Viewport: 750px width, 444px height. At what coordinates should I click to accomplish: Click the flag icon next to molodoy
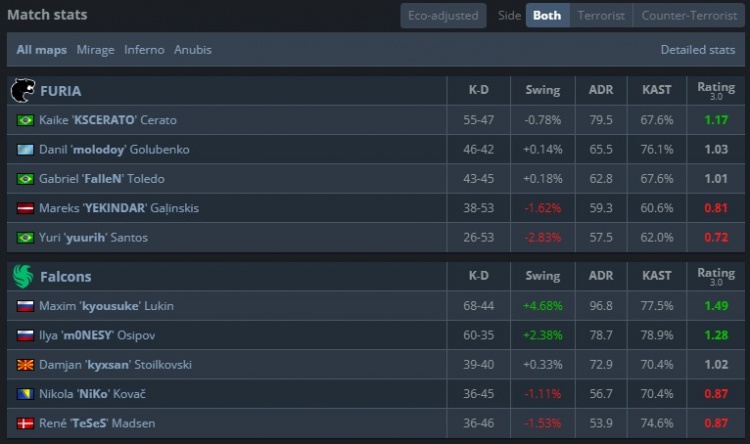[x=25, y=149]
